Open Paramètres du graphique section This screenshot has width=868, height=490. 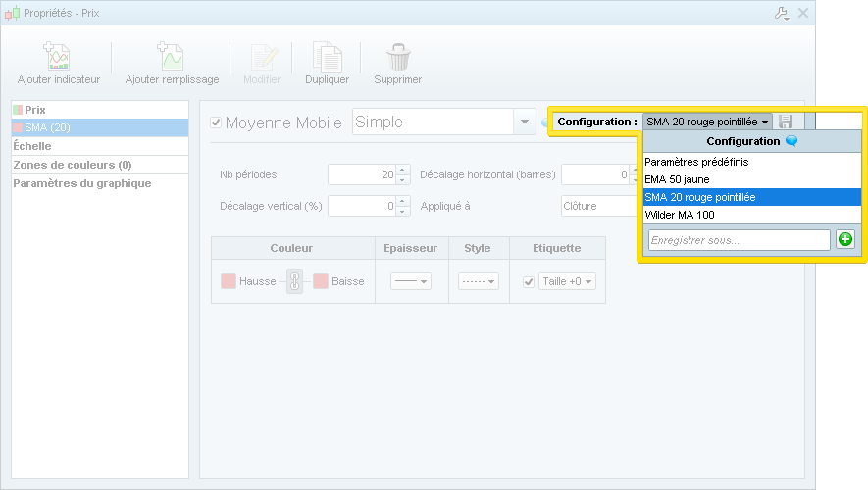100,183
